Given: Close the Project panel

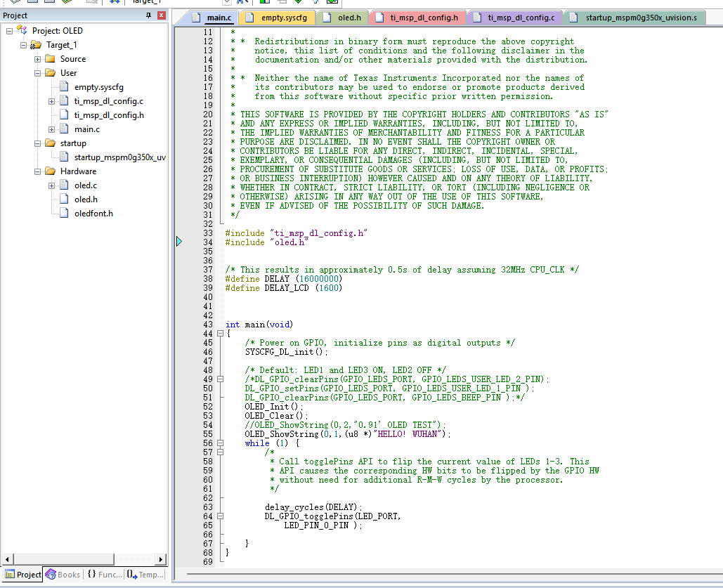Looking at the screenshot, I should 162,15.
